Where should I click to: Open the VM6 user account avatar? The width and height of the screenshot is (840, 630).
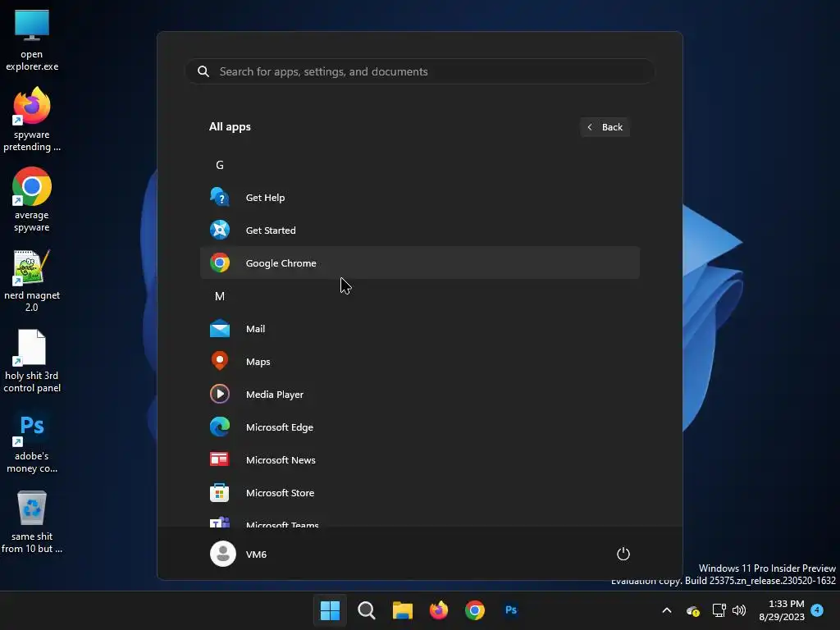pos(223,554)
